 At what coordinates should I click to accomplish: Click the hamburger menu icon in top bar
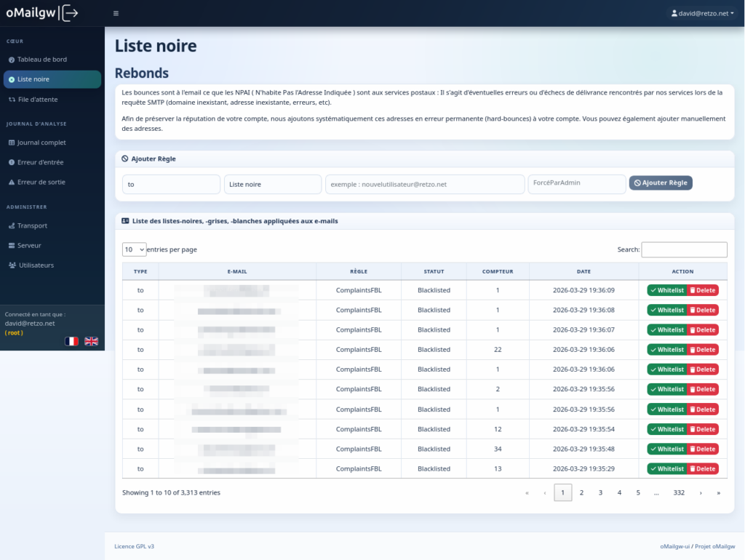(116, 13)
